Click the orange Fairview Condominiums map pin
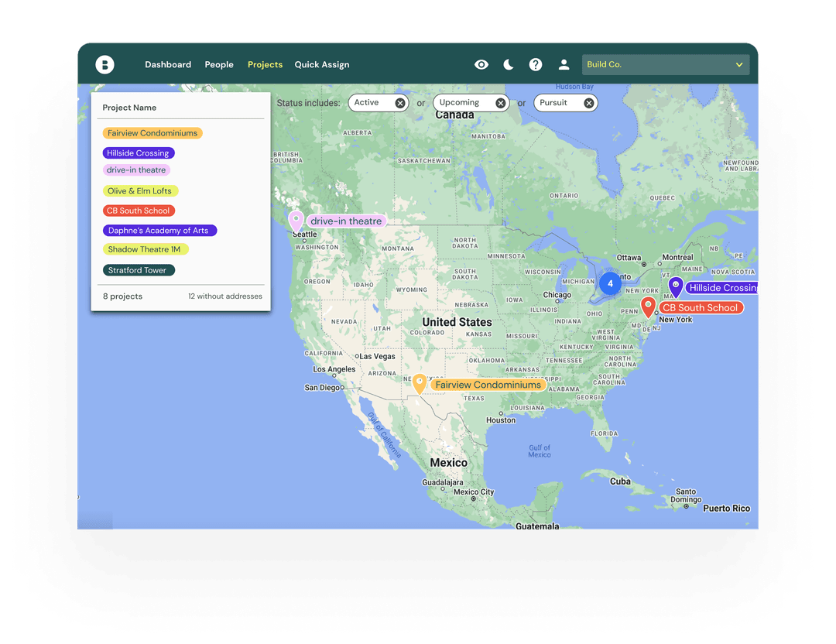This screenshot has height=644, width=836. pyautogui.click(x=420, y=383)
